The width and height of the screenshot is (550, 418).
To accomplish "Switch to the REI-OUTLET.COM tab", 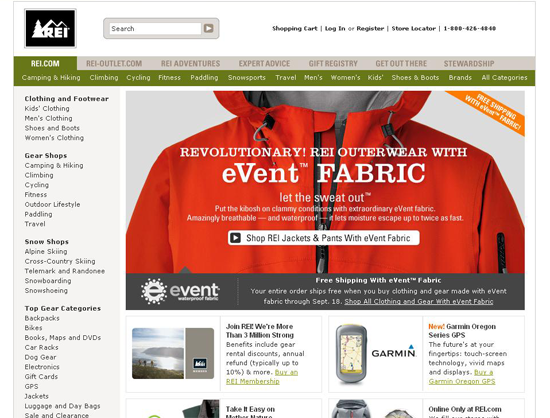I will click(x=114, y=63).
